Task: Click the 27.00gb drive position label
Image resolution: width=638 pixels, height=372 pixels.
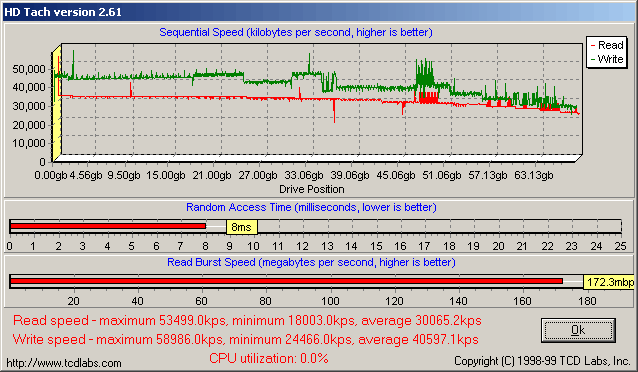Action: click(258, 175)
